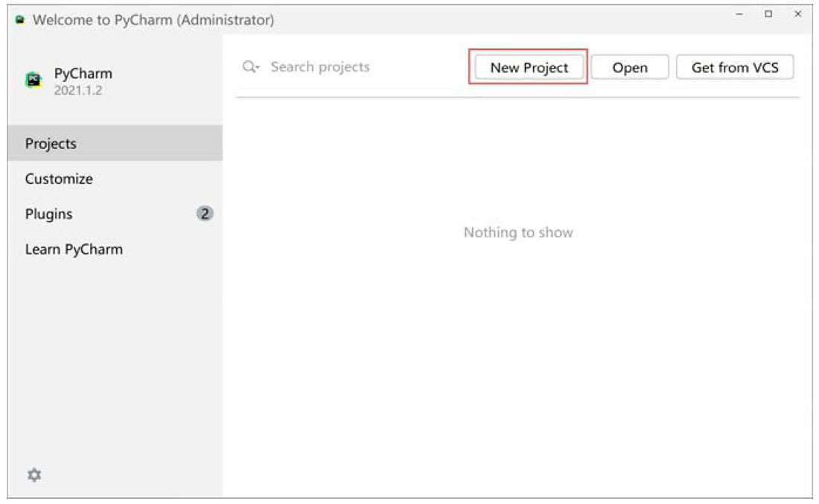This screenshot has width=819, height=504.
Task: Click the New Project button
Action: point(529,68)
